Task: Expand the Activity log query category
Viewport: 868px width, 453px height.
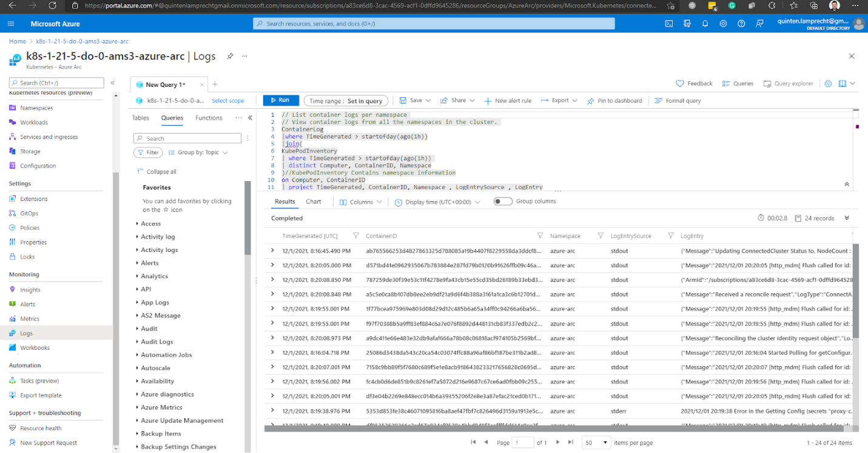Action: pos(158,237)
